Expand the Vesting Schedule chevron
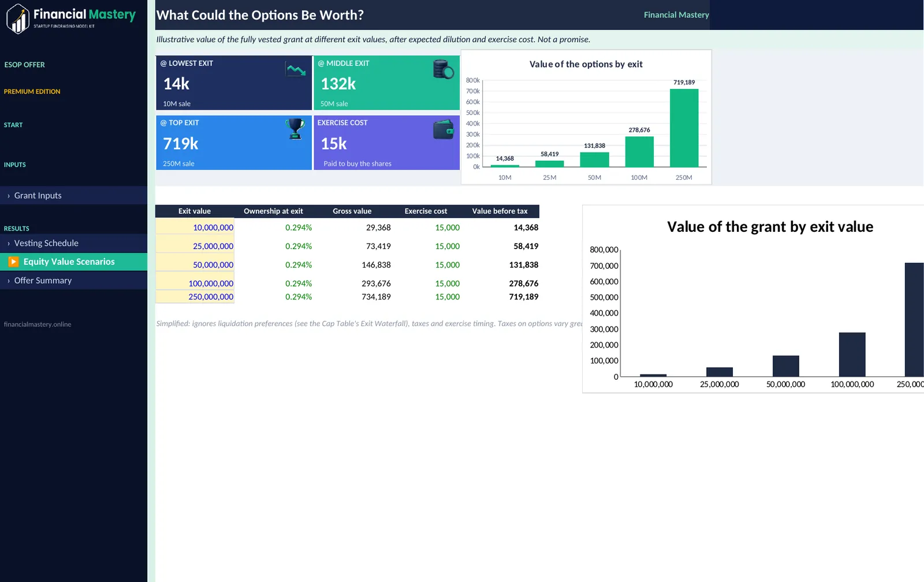The image size is (924, 582). (9, 243)
